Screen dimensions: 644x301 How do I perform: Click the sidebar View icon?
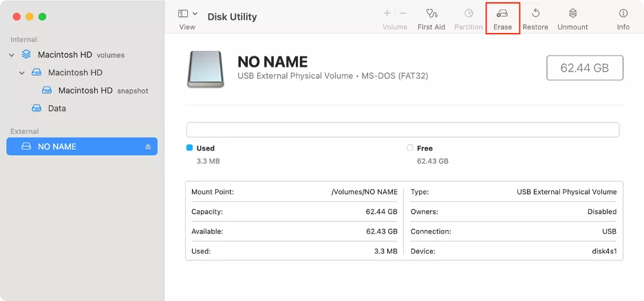(x=183, y=14)
